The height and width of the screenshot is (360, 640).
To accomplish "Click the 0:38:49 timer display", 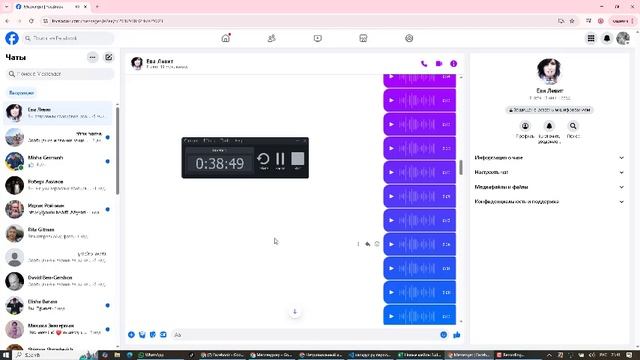I will 220,164.
